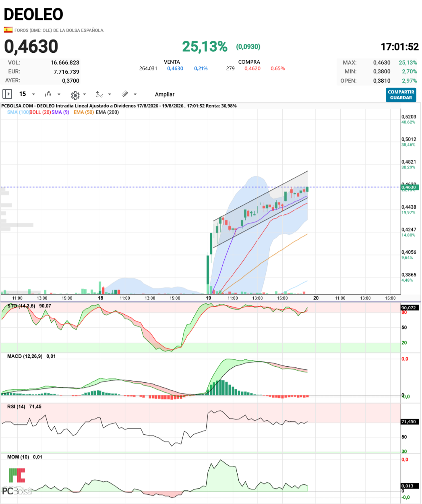The width and height of the screenshot is (422, 504).
Task: Select the drawing pencil tool icon
Action: click(x=125, y=94)
